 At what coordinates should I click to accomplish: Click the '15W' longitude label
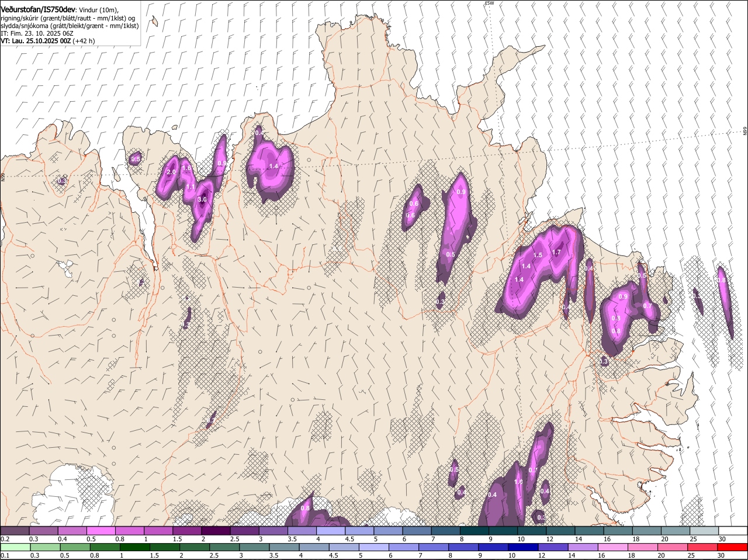tap(490, 4)
